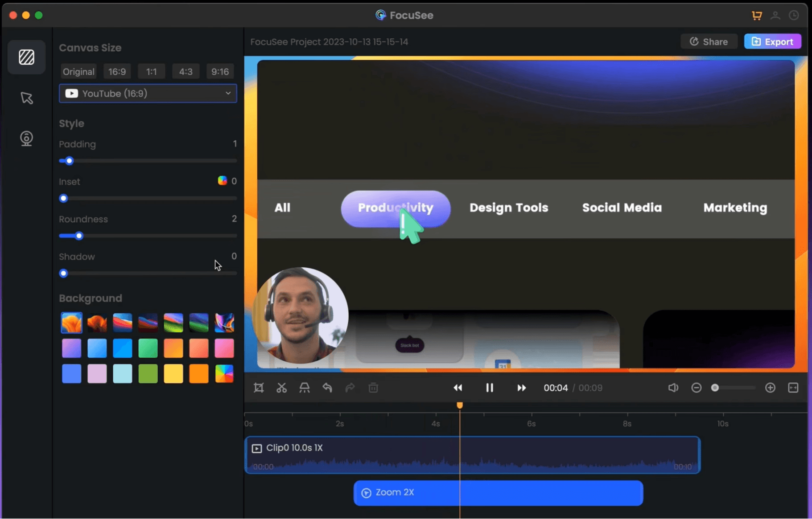Viewport: 812px width, 519px height.
Task: Select the second wallpaper, orange on black
Action: pos(97,323)
